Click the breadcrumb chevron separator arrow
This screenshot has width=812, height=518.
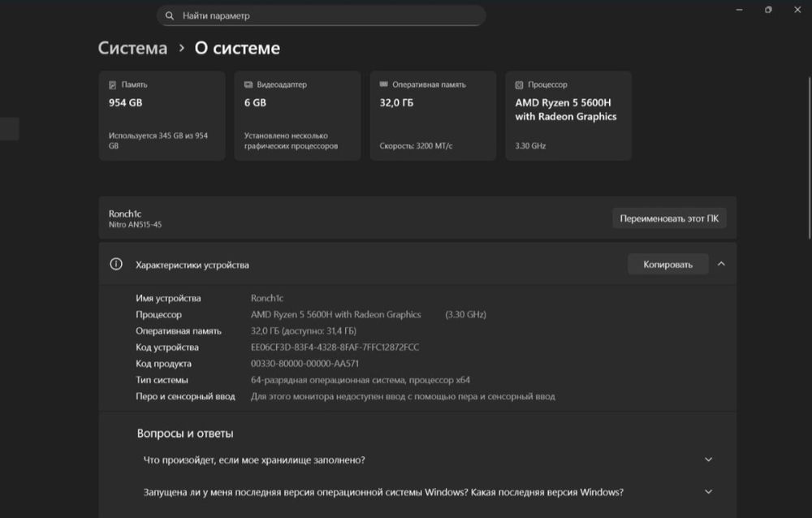coord(181,48)
